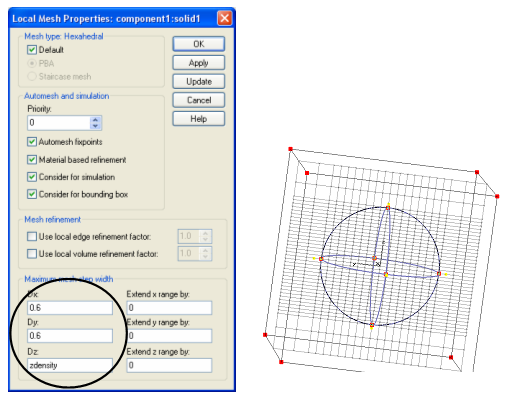Screen dimensions: 506x399
Task: Click the OK button
Action: 199,44
